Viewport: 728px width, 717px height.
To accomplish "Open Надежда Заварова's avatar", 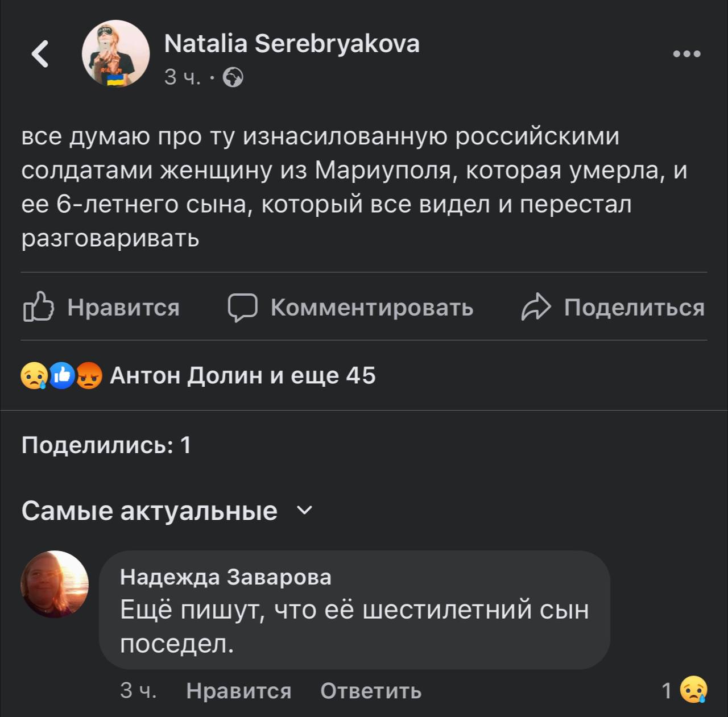I will [55, 584].
